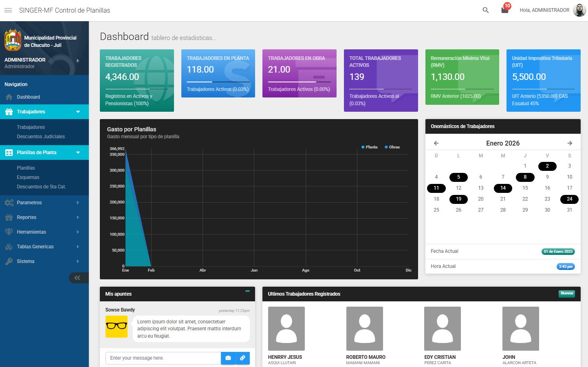Screen dimensions: 588x367
Task: Open notifications icon with badge 10
Action: [505, 10]
